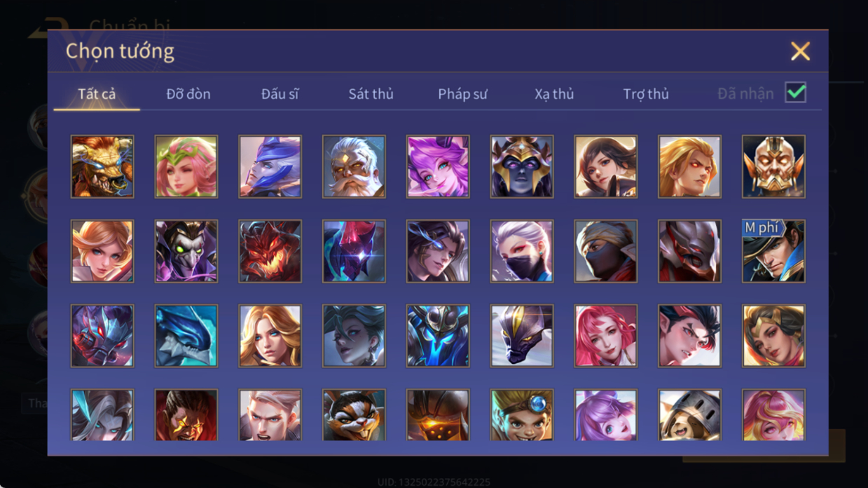The image size is (868, 488).
Task: Open the Sát thủ tab
Action: (x=371, y=94)
